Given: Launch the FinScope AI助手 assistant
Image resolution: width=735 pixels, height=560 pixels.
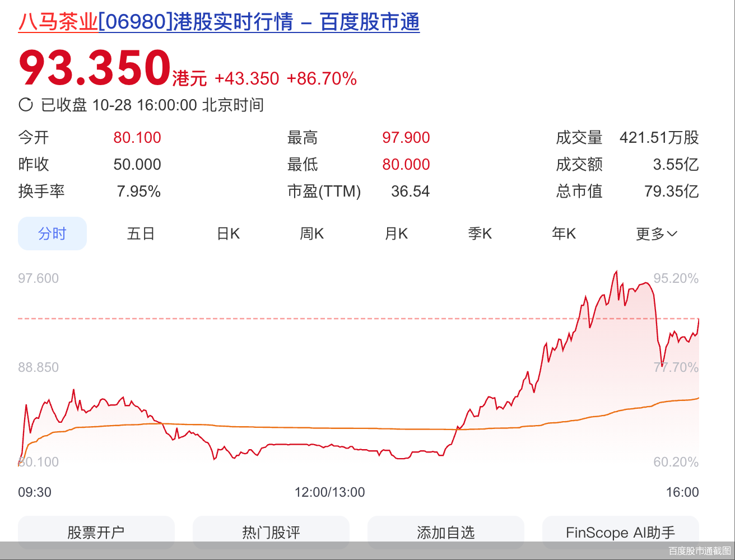Looking at the screenshot, I should [621, 533].
